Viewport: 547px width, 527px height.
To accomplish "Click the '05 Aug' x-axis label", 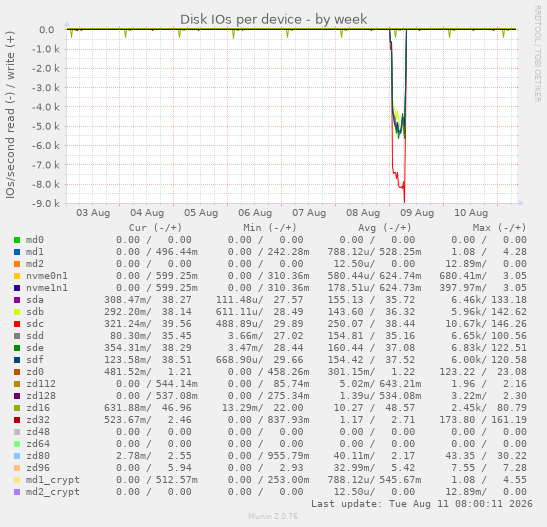I will tap(201, 213).
